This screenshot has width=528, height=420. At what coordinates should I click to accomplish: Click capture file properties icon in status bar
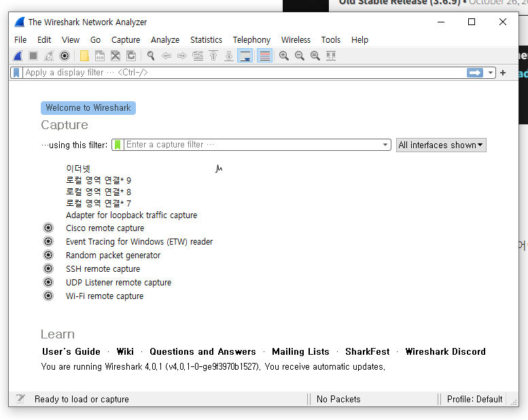(20, 399)
